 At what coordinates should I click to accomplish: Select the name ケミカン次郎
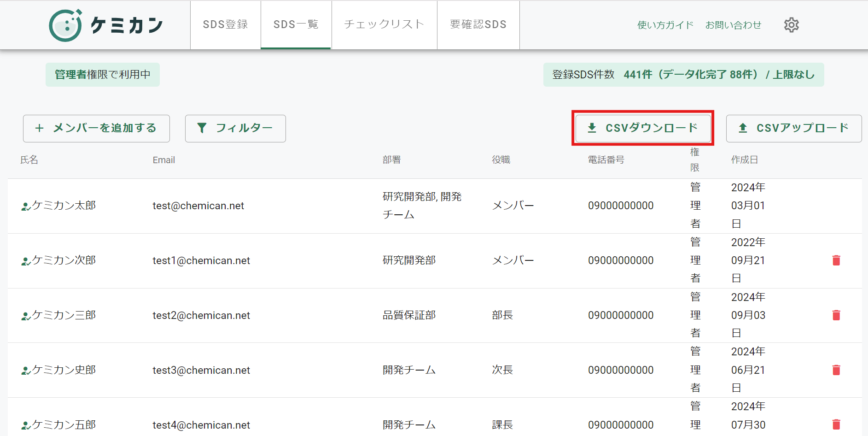[x=64, y=260]
